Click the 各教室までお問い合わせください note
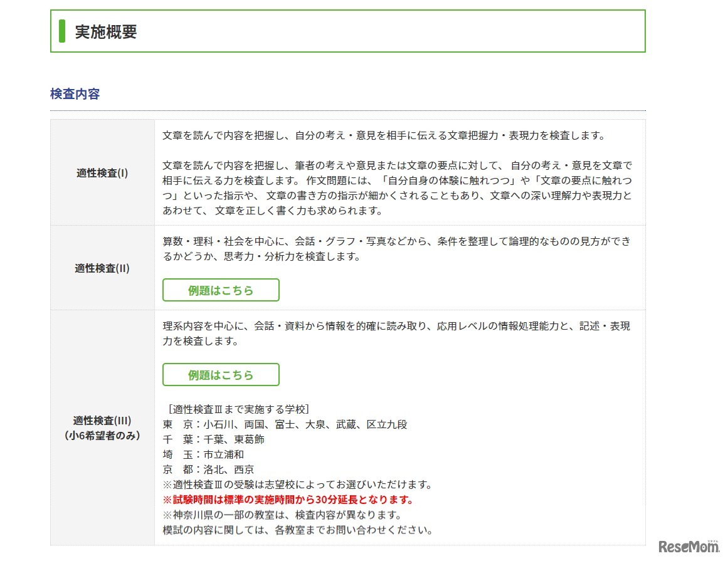 pos(297,530)
